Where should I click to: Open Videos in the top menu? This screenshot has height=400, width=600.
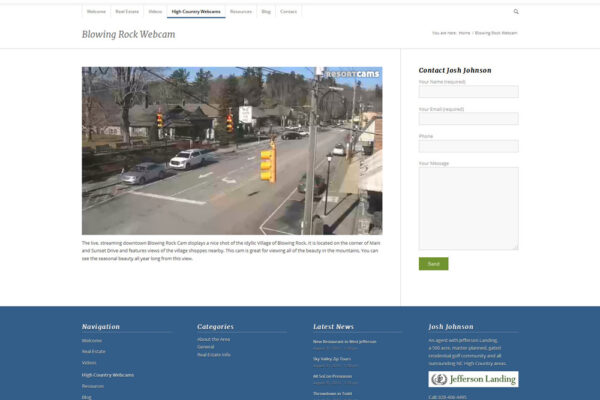(x=155, y=11)
